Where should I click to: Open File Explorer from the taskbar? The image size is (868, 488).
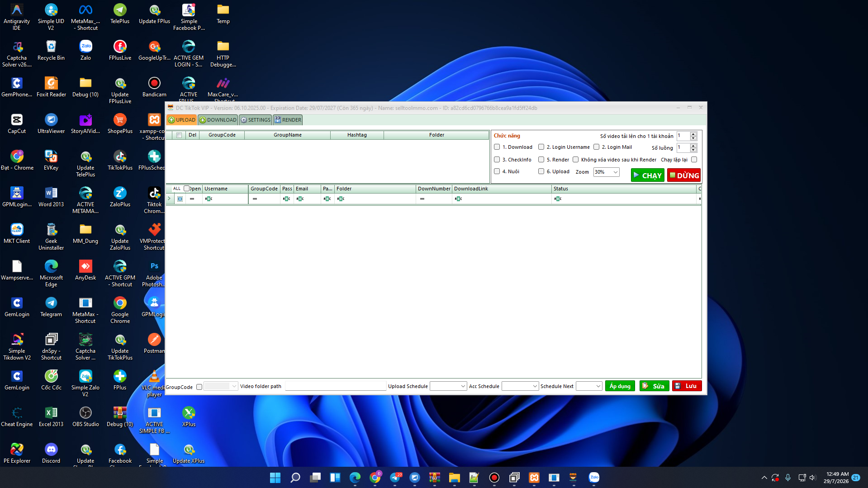[454, 478]
